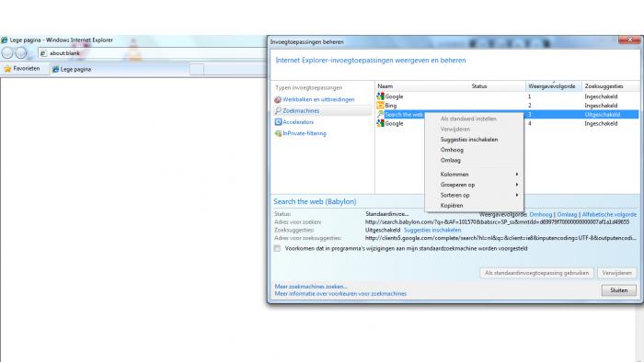Sort by the Weergavevolgorde column header
Viewport: 644px width, 362px height.
[x=554, y=86]
